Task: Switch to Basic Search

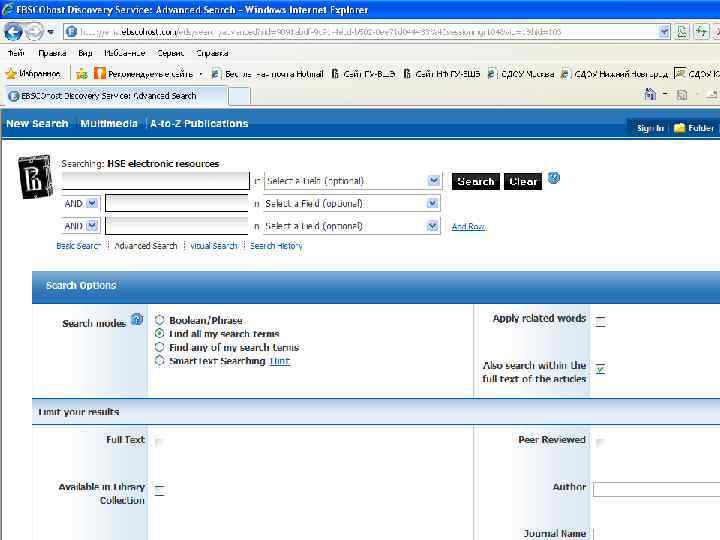Action: (x=79, y=246)
